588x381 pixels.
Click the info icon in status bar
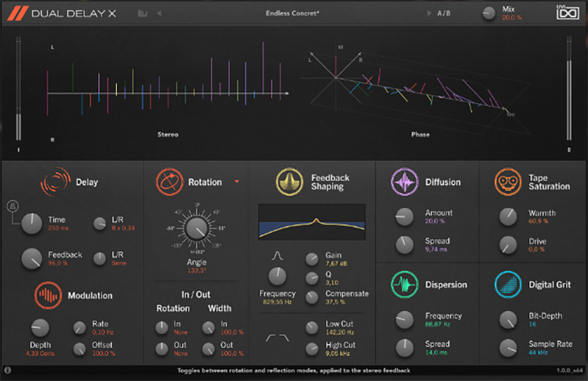coord(7,370)
